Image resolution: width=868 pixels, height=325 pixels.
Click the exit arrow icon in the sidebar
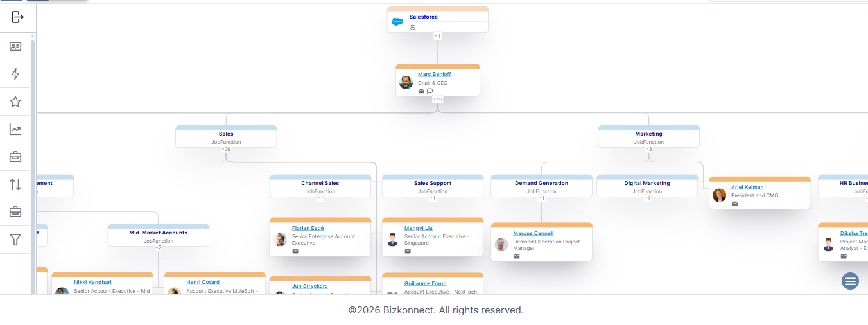tap(17, 17)
